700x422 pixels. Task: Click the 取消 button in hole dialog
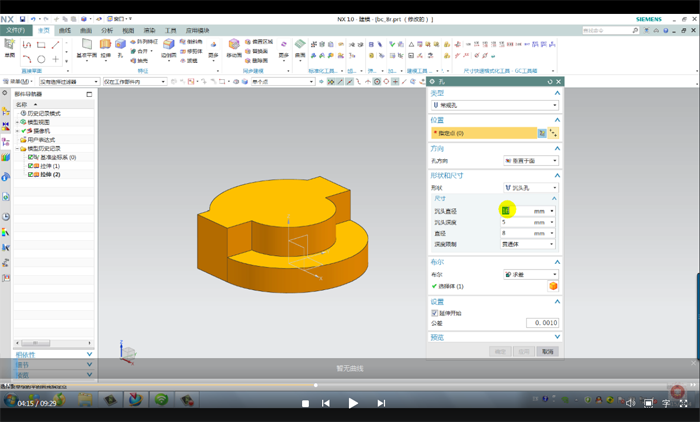547,352
